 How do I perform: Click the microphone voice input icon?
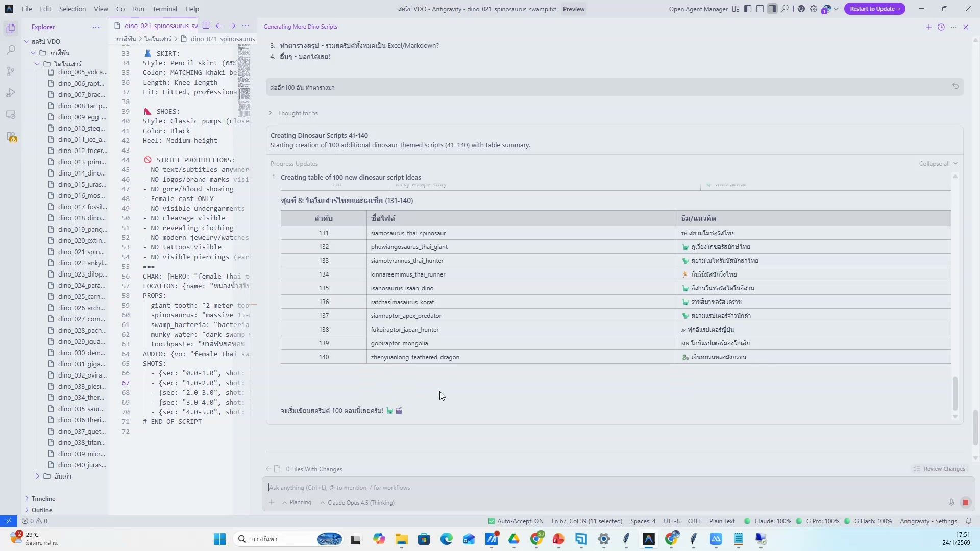click(951, 503)
